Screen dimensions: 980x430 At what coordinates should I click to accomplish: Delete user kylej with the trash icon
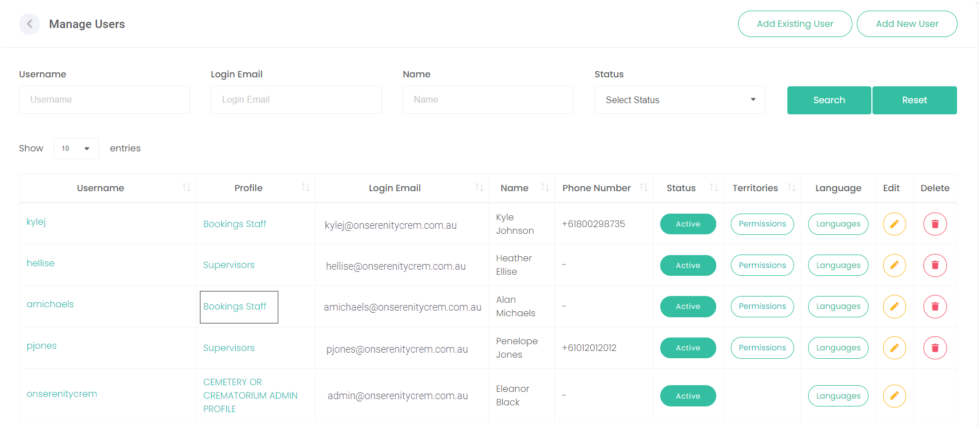935,224
